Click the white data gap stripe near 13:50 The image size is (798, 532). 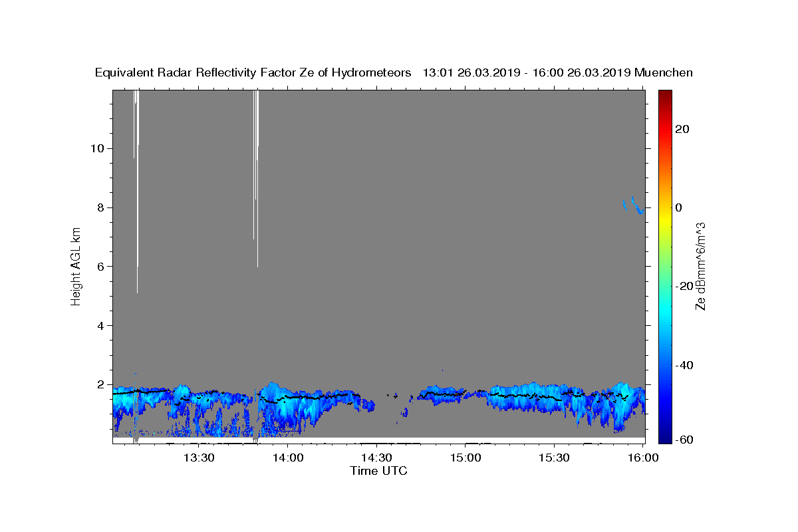point(257,178)
